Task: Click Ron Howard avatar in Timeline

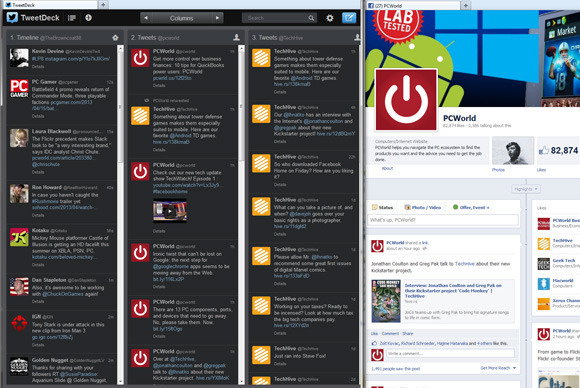Action: click(x=19, y=193)
